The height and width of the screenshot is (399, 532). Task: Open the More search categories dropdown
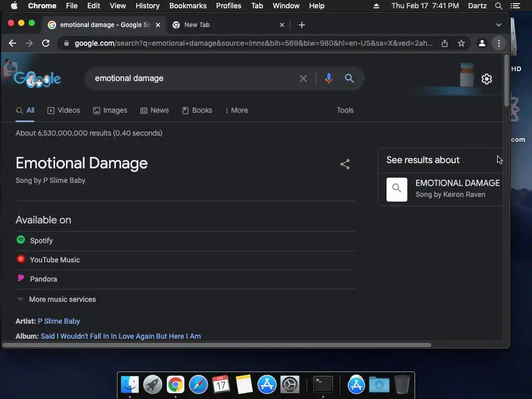pos(236,111)
